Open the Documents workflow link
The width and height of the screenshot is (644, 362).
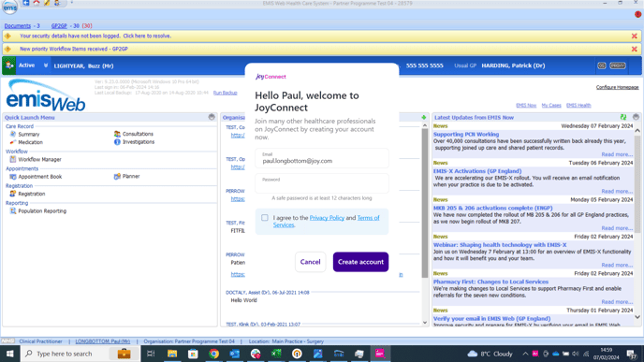pos(17,25)
